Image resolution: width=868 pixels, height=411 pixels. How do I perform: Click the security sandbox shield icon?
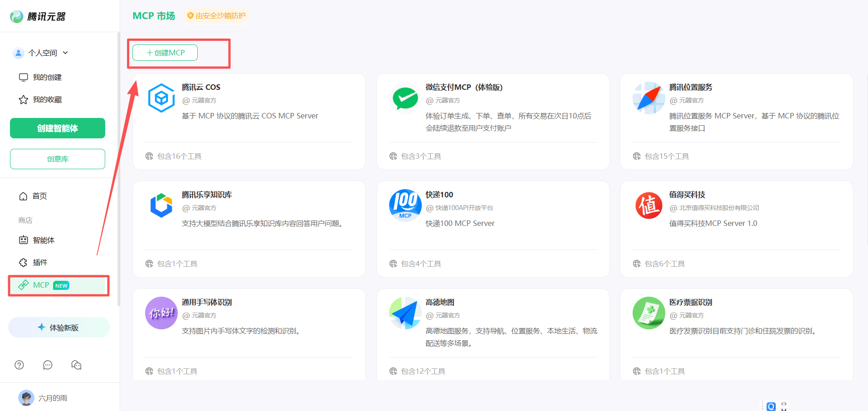190,15
